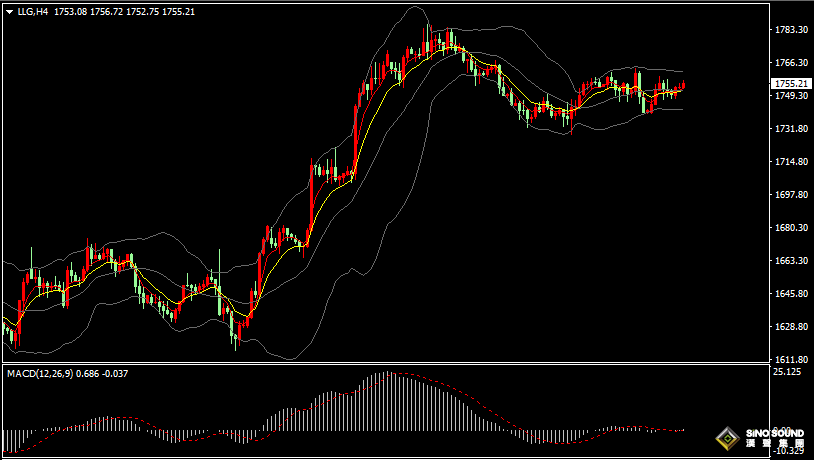Click the 1611.80 level on price scale
814x460 pixels.
(791, 360)
